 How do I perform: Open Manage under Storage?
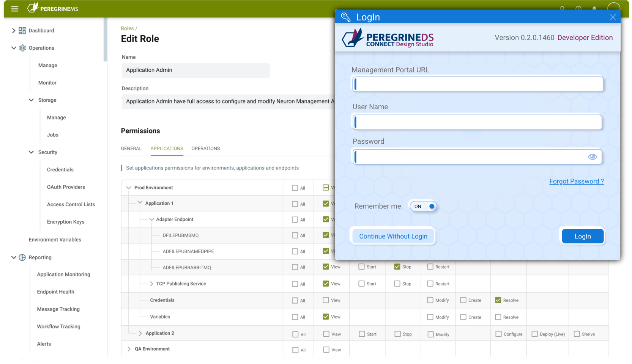click(x=57, y=118)
